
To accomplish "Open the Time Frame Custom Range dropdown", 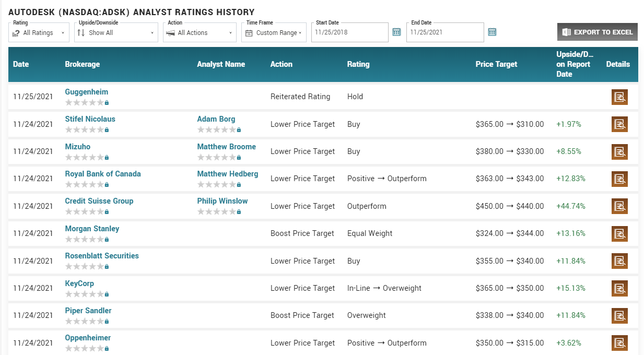I will pyautogui.click(x=274, y=32).
